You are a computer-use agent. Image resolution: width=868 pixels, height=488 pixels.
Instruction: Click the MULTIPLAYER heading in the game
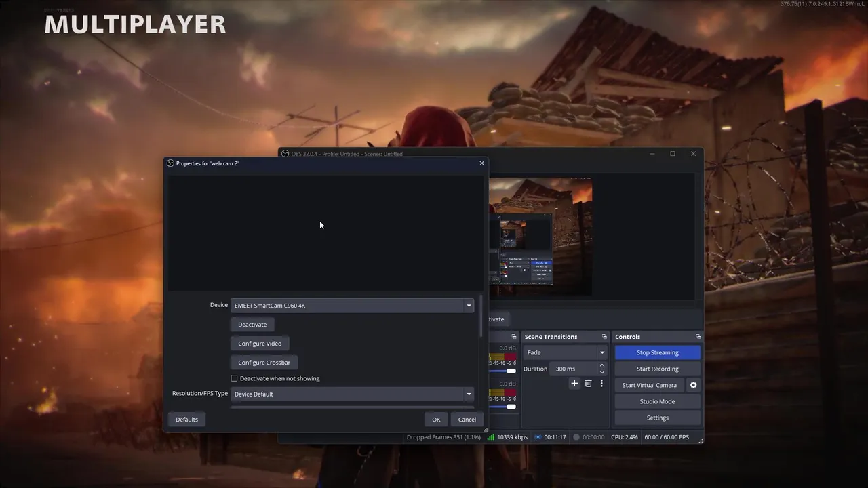pyautogui.click(x=135, y=24)
